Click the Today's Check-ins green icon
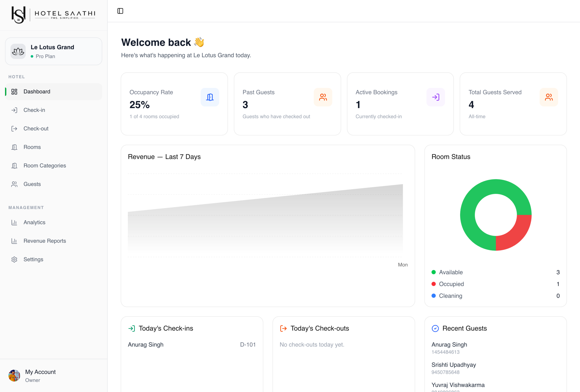 [x=132, y=328]
